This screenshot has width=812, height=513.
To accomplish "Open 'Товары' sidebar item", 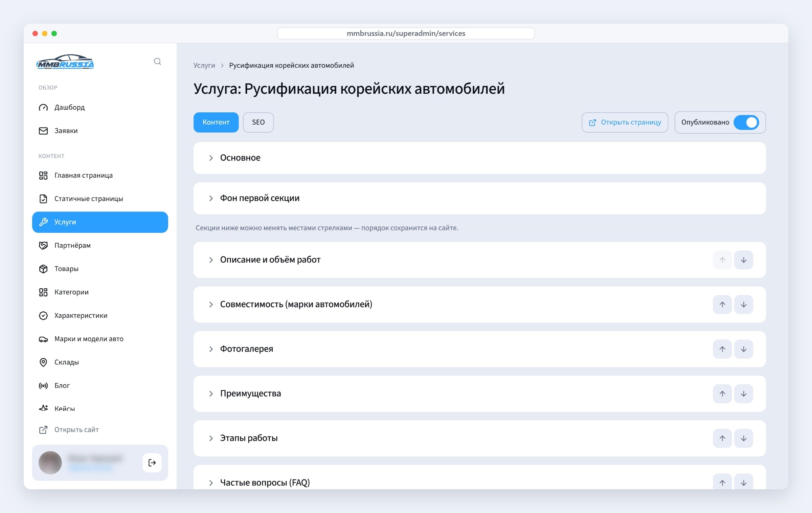I will [100, 269].
